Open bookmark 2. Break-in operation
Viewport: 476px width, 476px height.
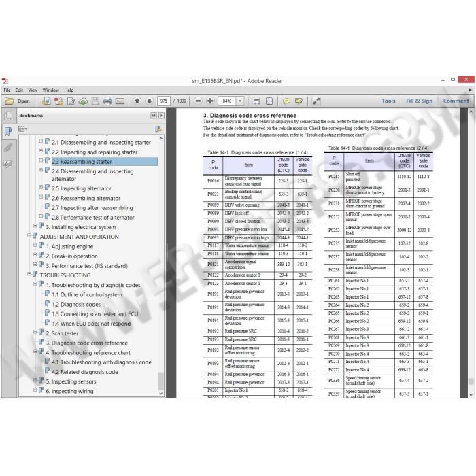(71, 256)
